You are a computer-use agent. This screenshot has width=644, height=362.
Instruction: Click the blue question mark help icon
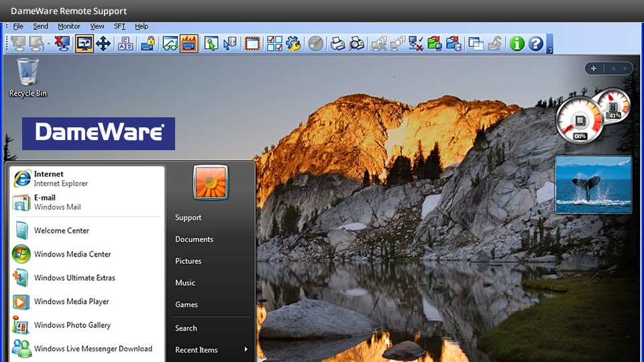535,44
